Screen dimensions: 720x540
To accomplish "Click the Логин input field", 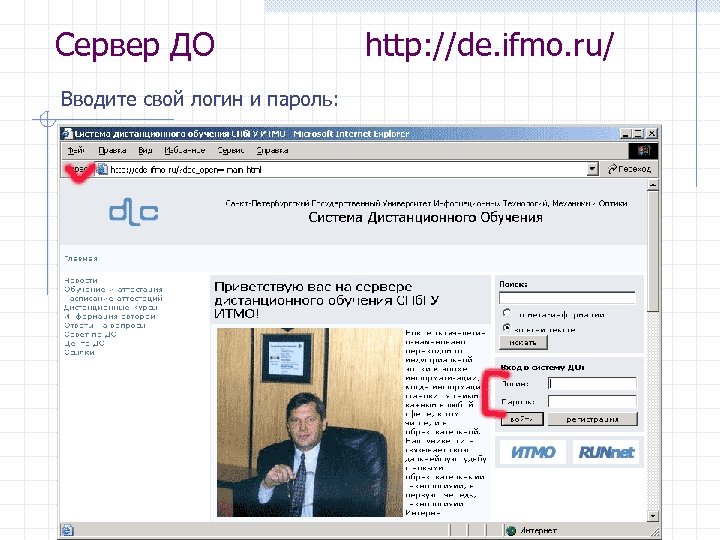I will coord(592,383).
